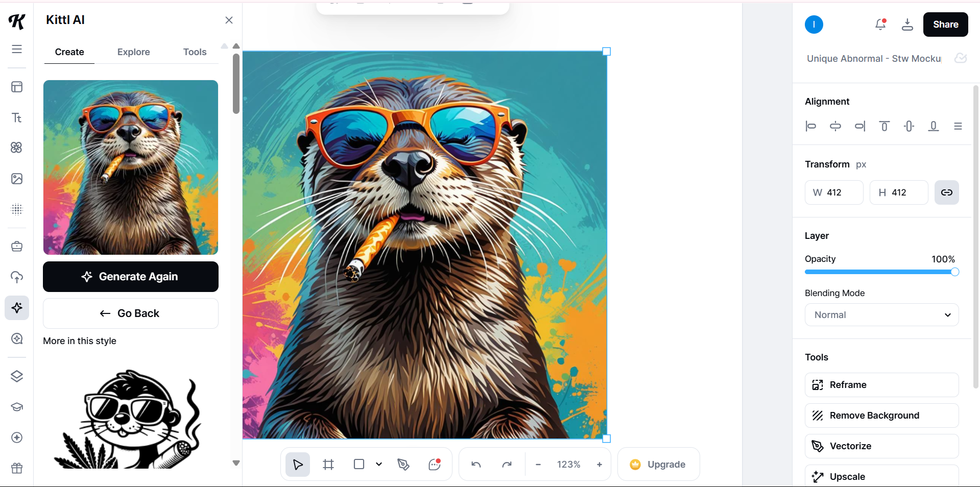
Task: Click the Undo arrow
Action: tap(475, 464)
